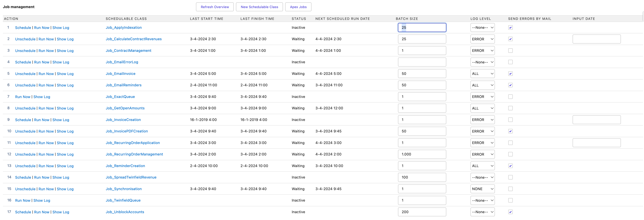644x220 pixels.
Task: Open New Schedulable Class
Action: tap(259, 7)
